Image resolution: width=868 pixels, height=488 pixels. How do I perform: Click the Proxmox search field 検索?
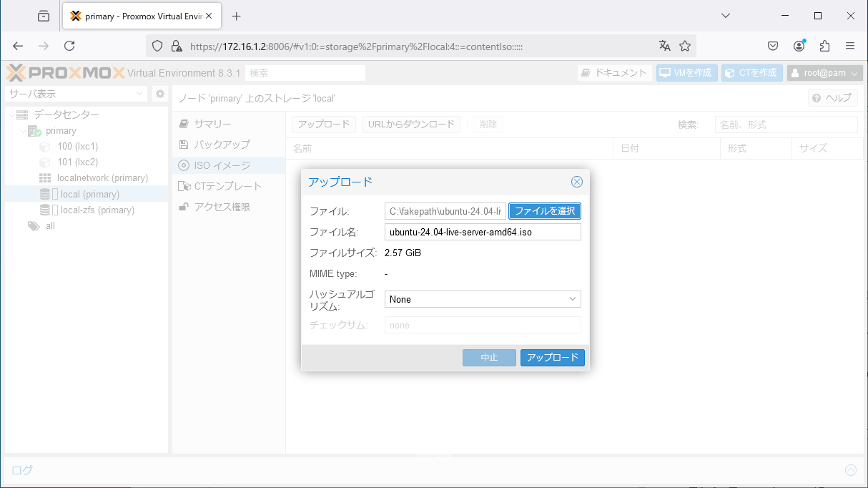[305, 73]
